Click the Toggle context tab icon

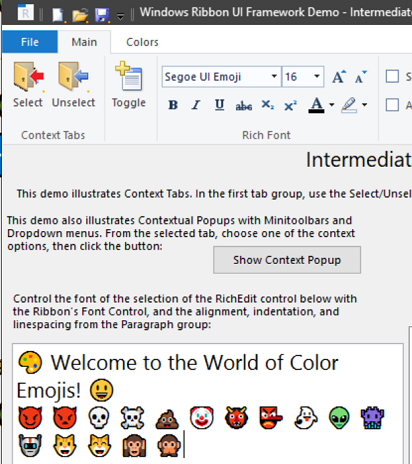(x=129, y=76)
